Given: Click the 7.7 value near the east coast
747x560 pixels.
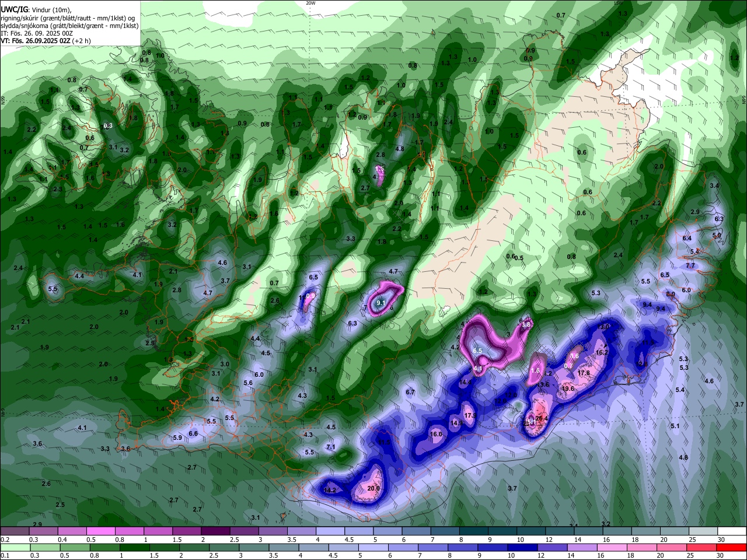Looking at the screenshot, I should (x=690, y=265).
